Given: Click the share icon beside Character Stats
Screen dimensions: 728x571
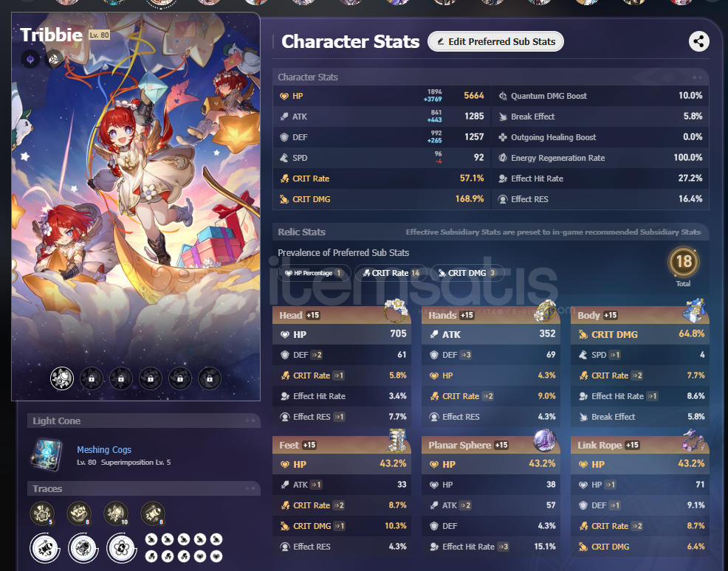Looking at the screenshot, I should click(x=698, y=41).
